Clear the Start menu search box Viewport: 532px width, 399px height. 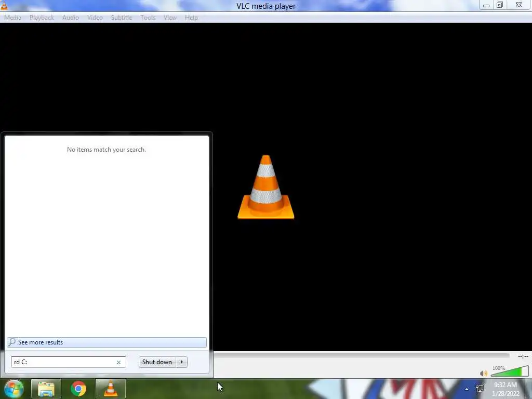click(119, 362)
